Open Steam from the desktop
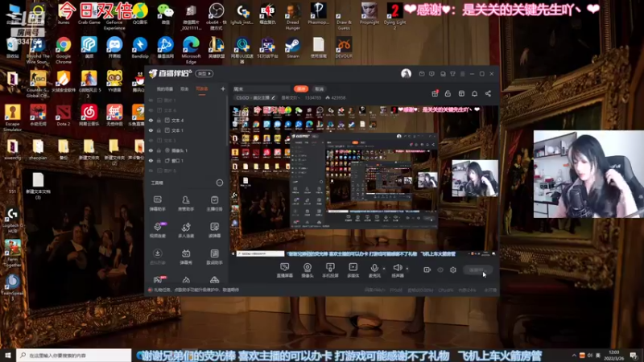 pos(293,48)
